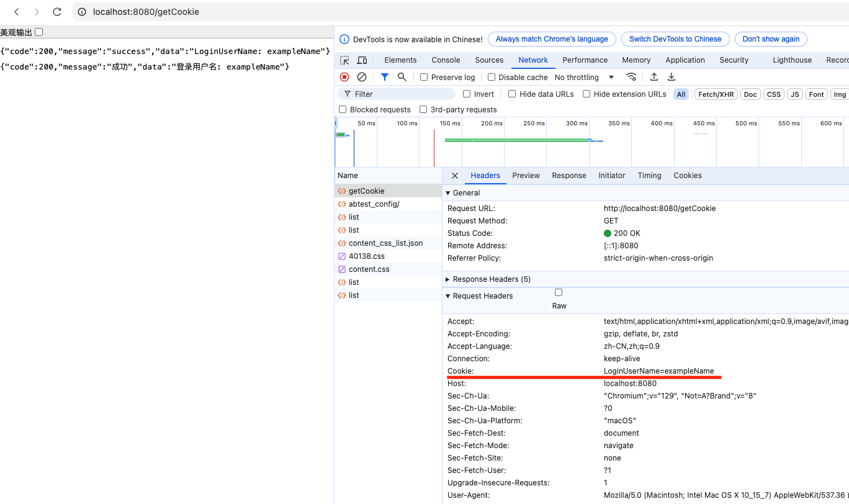Screen dimensions: 849x504
Task: Click Always match Chrome's language button
Action: [552, 39]
